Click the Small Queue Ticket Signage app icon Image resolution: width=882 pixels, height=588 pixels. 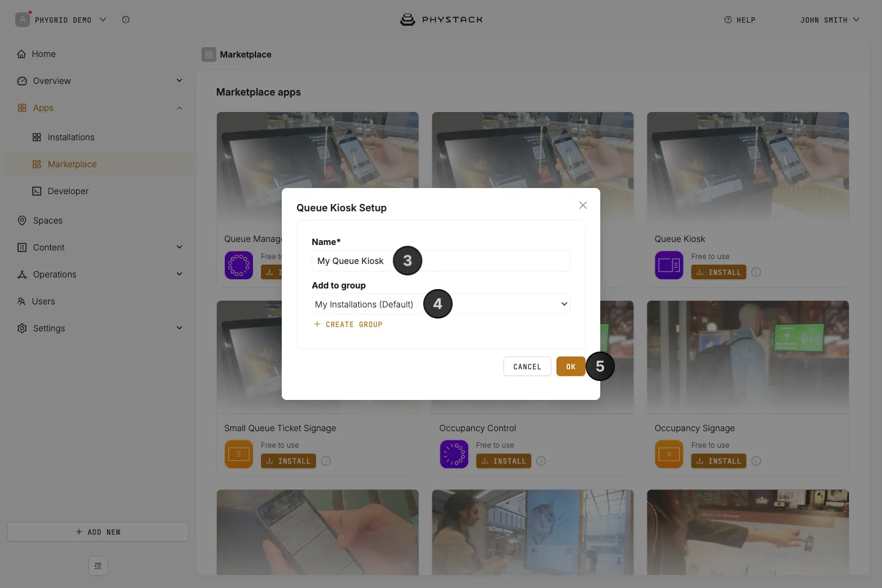pyautogui.click(x=239, y=454)
